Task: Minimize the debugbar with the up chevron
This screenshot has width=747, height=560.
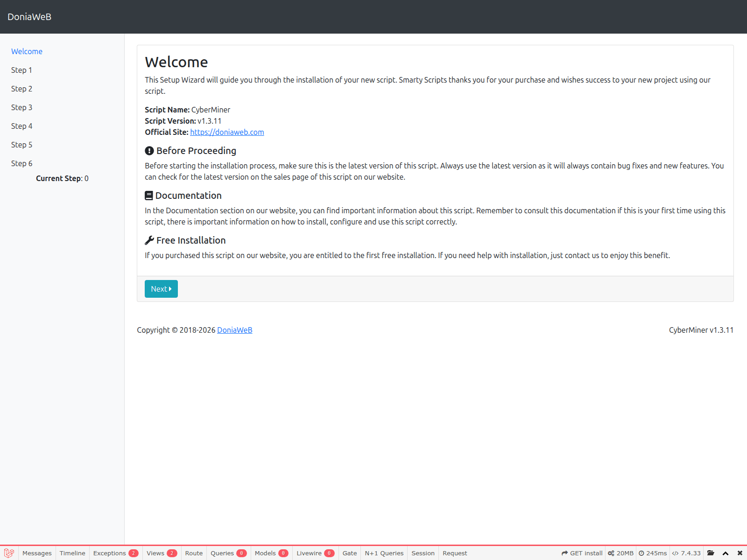Action: pyautogui.click(x=726, y=553)
